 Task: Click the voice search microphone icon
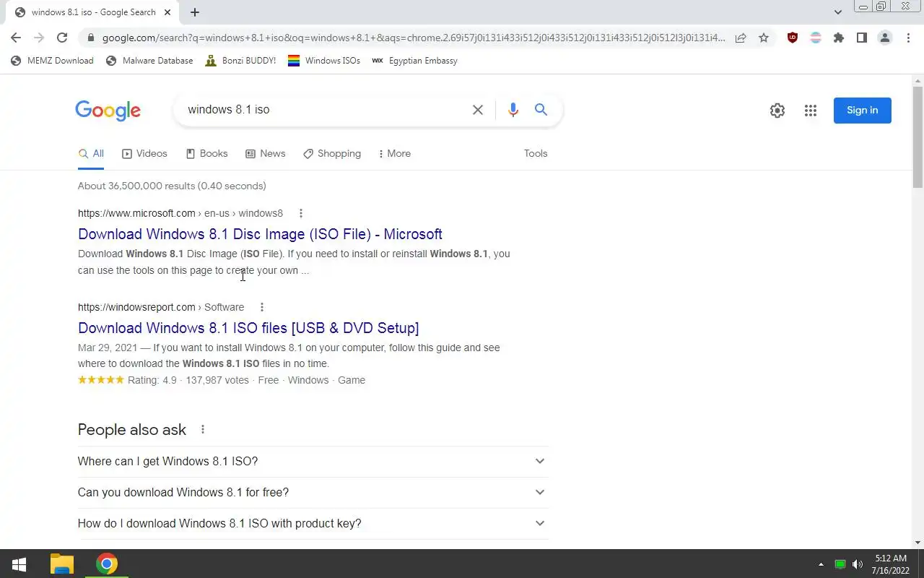coord(513,110)
